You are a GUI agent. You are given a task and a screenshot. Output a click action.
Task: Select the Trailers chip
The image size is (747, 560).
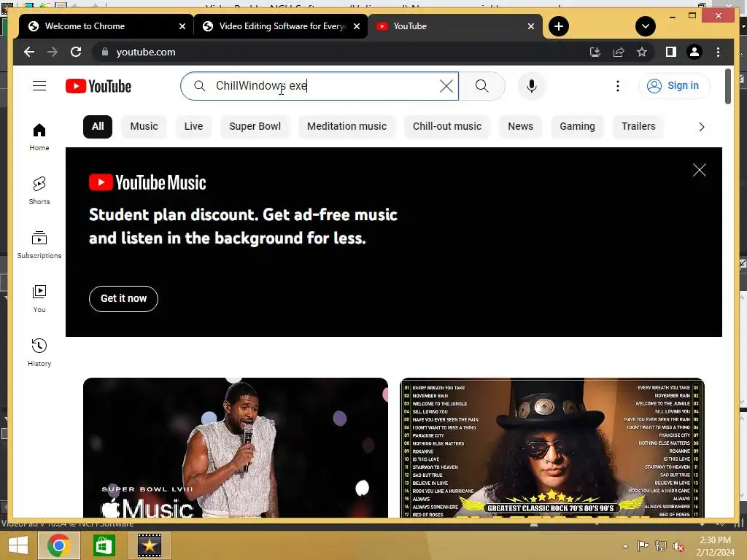tap(638, 126)
